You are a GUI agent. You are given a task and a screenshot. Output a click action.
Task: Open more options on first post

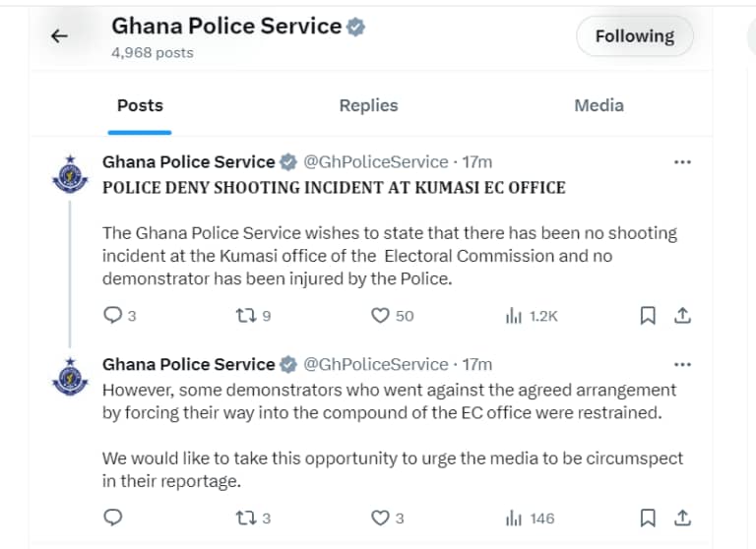click(681, 162)
